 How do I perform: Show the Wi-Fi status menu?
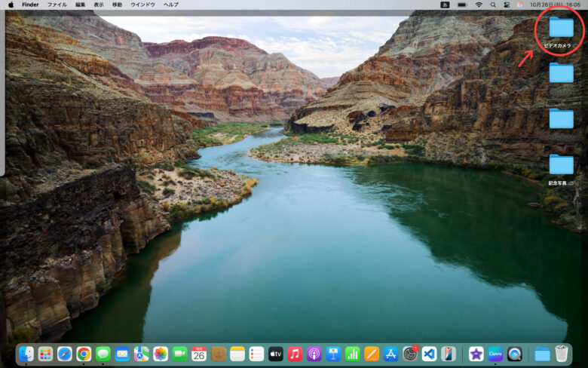[479, 5]
